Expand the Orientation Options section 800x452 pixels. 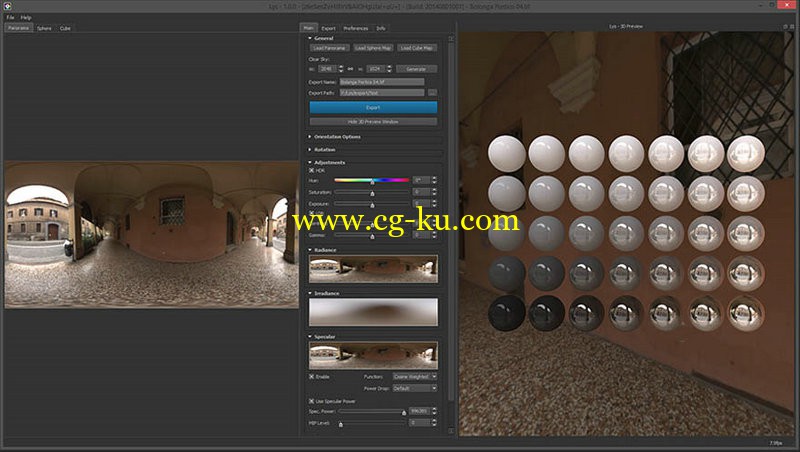pyautogui.click(x=335, y=137)
